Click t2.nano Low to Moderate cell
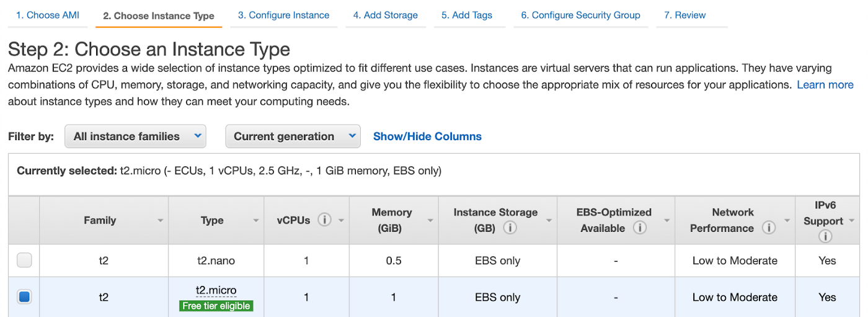The width and height of the screenshot is (868, 317). click(735, 261)
